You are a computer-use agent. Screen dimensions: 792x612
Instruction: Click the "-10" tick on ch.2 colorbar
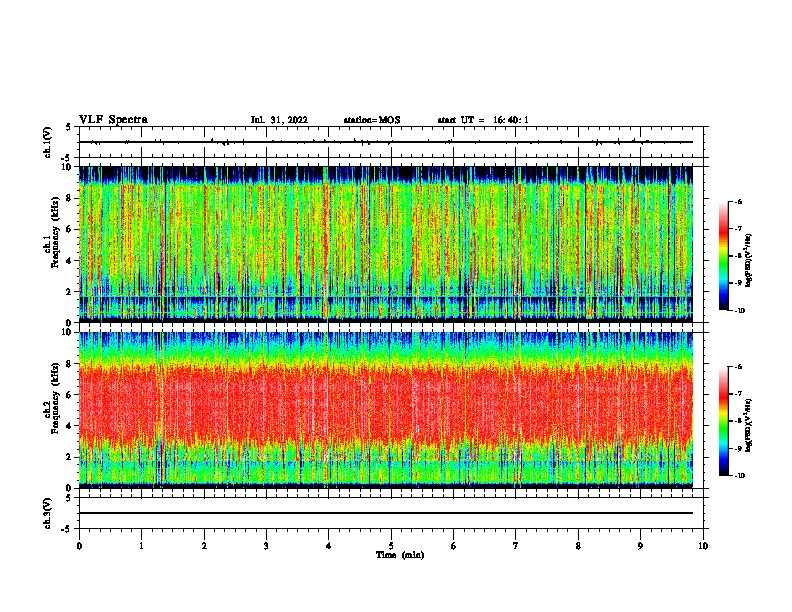pyautogui.click(x=740, y=476)
